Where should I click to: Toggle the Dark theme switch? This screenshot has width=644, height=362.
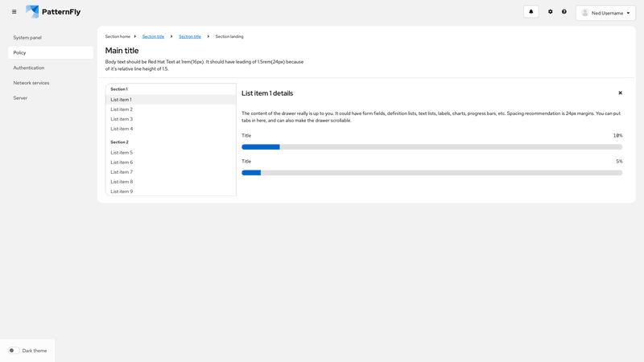(x=14, y=351)
